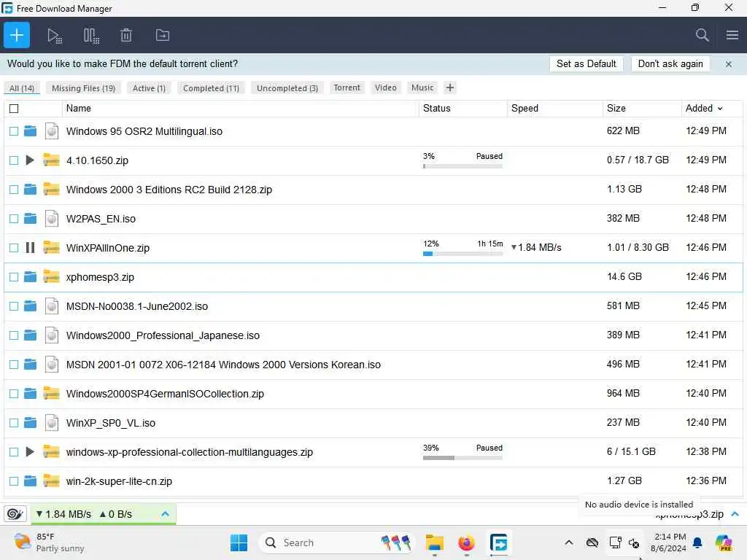The height and width of the screenshot is (560, 747).
Task: Switch to the Active (1) tab
Action: [149, 88]
